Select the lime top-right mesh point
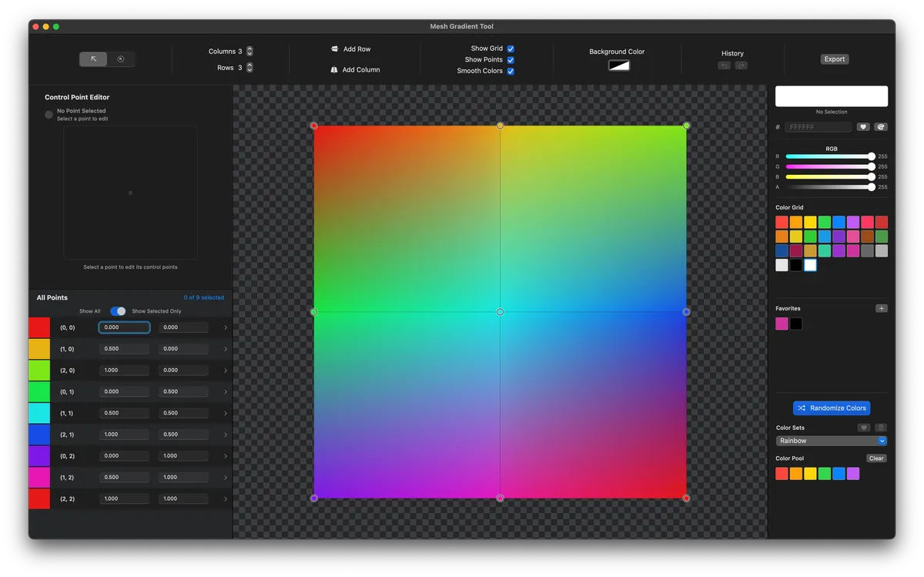924x577 pixels. tap(686, 126)
